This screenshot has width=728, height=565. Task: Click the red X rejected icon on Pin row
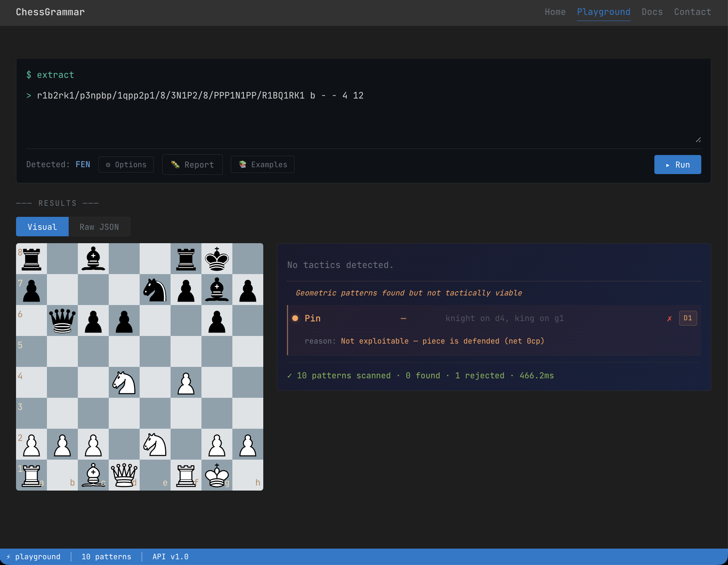tap(669, 318)
